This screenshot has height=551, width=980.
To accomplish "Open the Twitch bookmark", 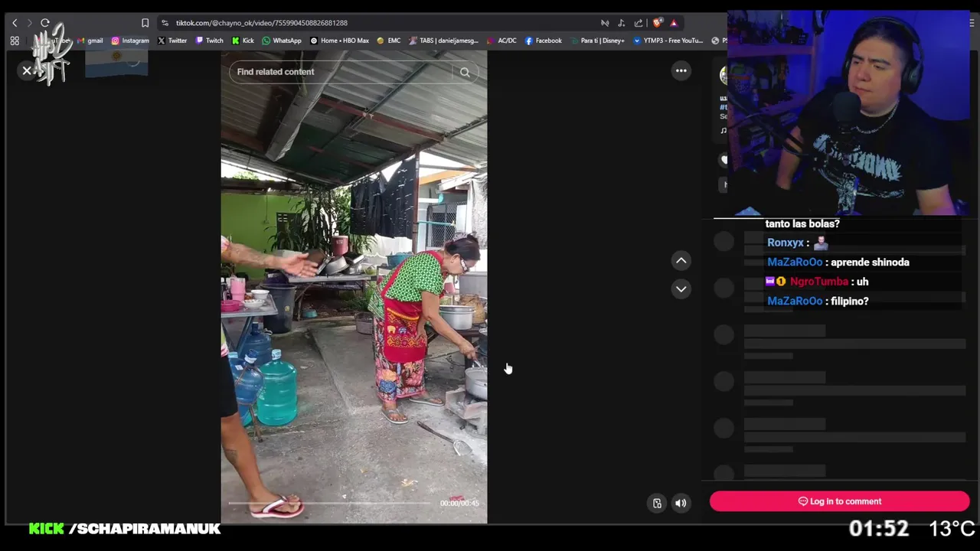I will coord(210,41).
